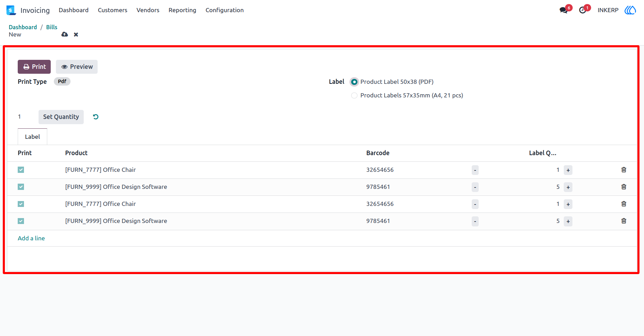Save the record manually with cloud icon

click(65, 34)
